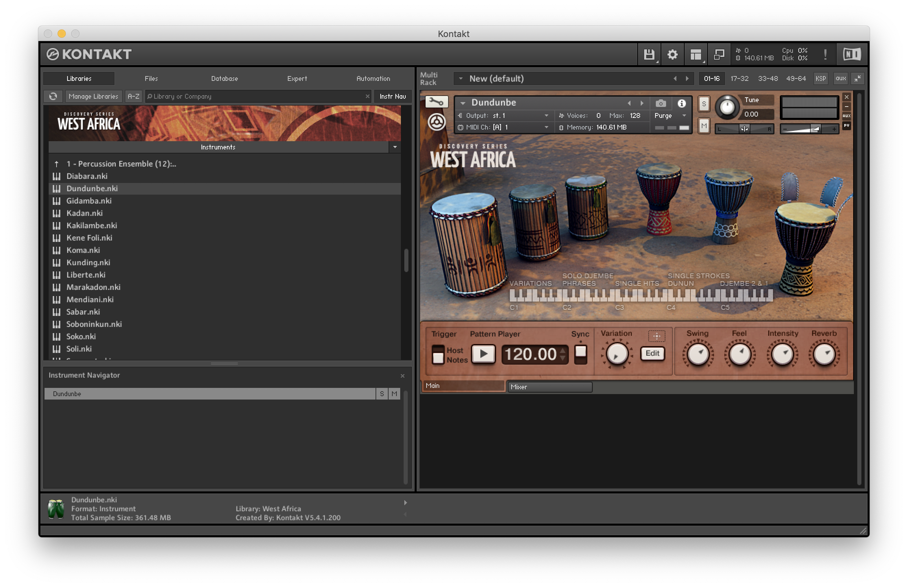Screen dimensions: 908x588
Task: Go to next multi rack preset
Action: [687, 78]
